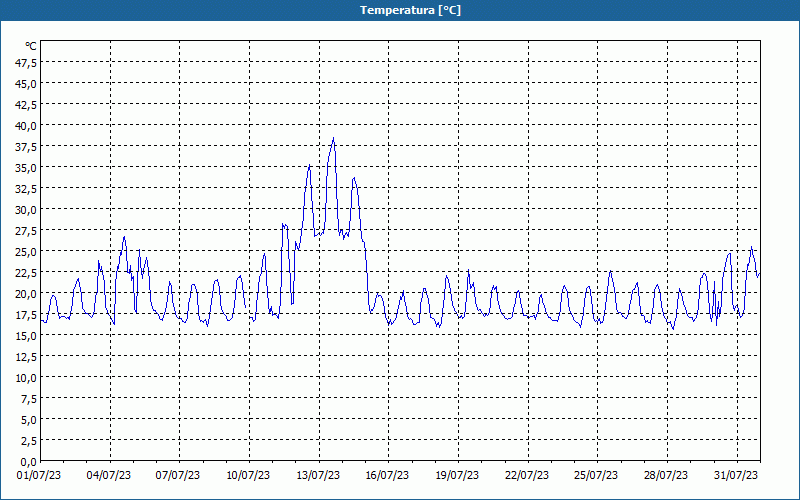The width and height of the screenshot is (800, 500).
Task: Click the 07/07/23 date label
Action: [x=178, y=475]
